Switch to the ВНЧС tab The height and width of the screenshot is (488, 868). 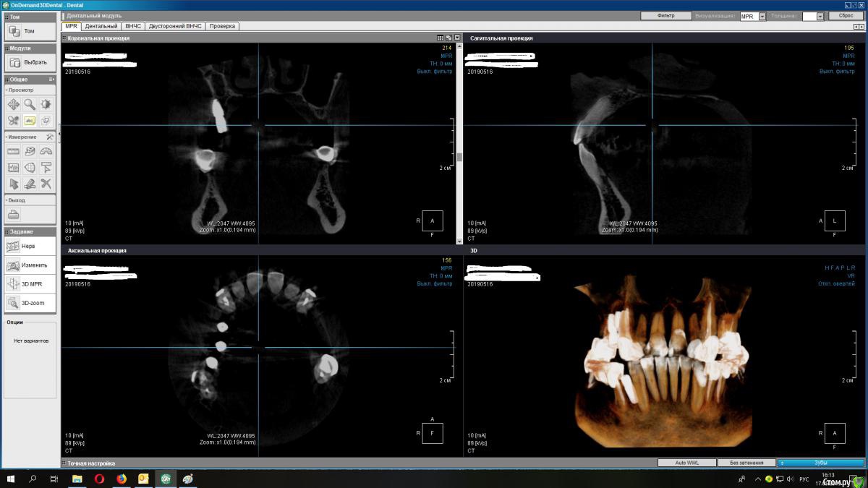click(x=132, y=26)
